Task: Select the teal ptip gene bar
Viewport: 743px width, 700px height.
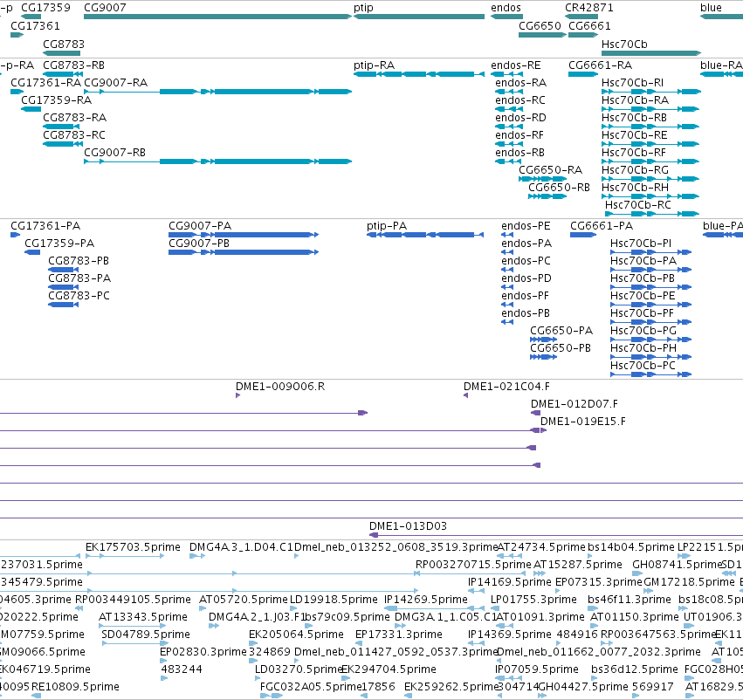Action: (x=419, y=17)
